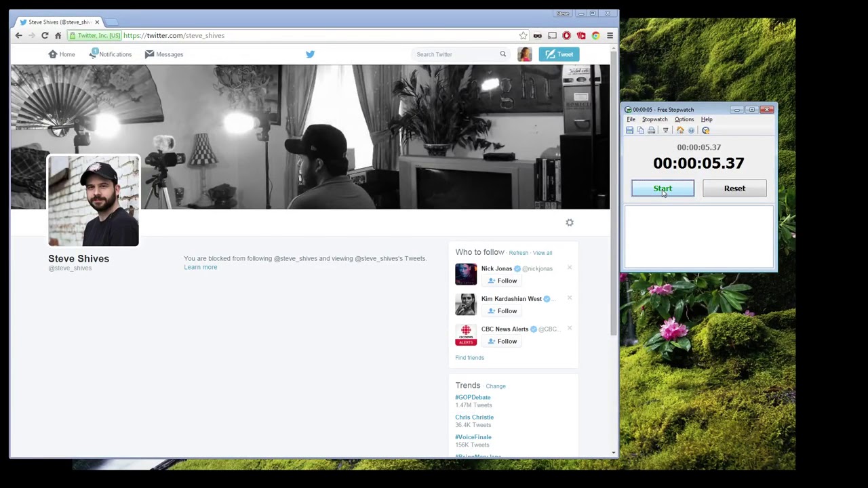Viewport: 868px width, 488px height.
Task: Dismiss the Kim Kardashian West suggestion
Action: pyautogui.click(x=570, y=298)
